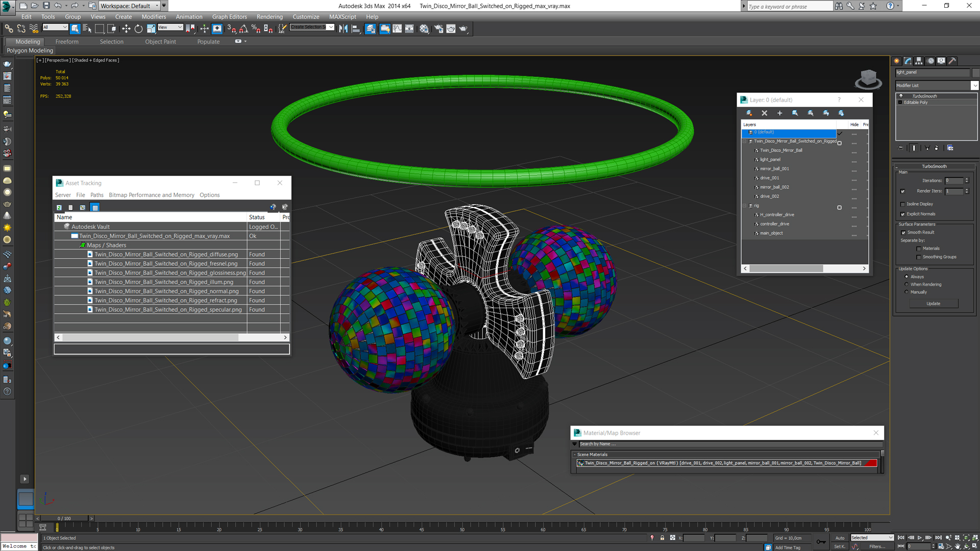Open the Graph Editors menu
The height and width of the screenshot is (551, 980).
[x=229, y=17]
